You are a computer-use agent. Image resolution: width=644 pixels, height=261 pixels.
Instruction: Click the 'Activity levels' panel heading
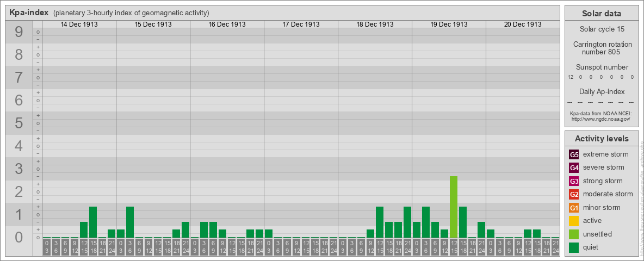602,139
